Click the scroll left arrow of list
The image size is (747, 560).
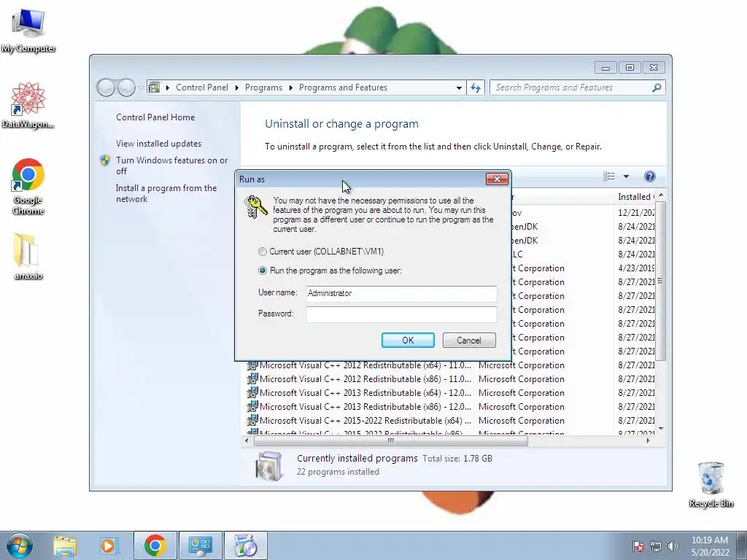(x=247, y=441)
